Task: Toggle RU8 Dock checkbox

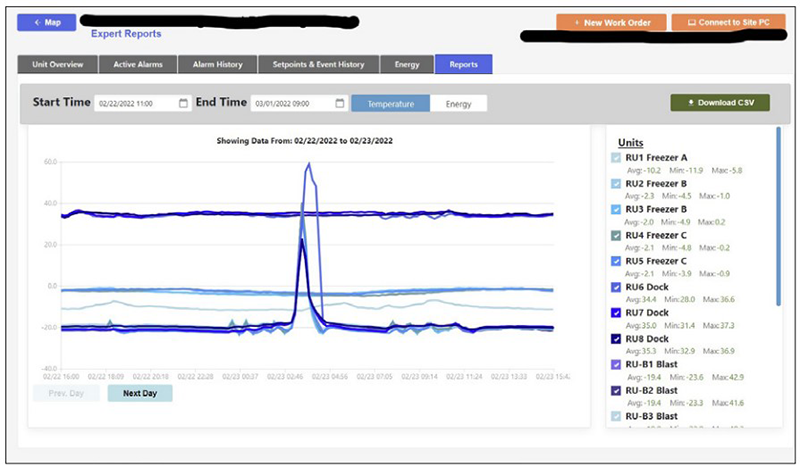Action: 616,339
